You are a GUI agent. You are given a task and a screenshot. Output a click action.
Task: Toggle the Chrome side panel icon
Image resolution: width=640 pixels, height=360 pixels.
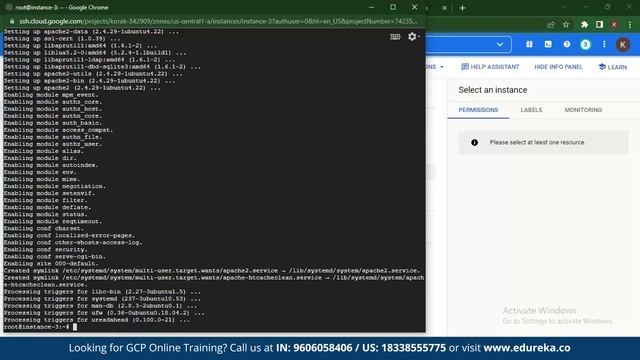tap(599, 24)
